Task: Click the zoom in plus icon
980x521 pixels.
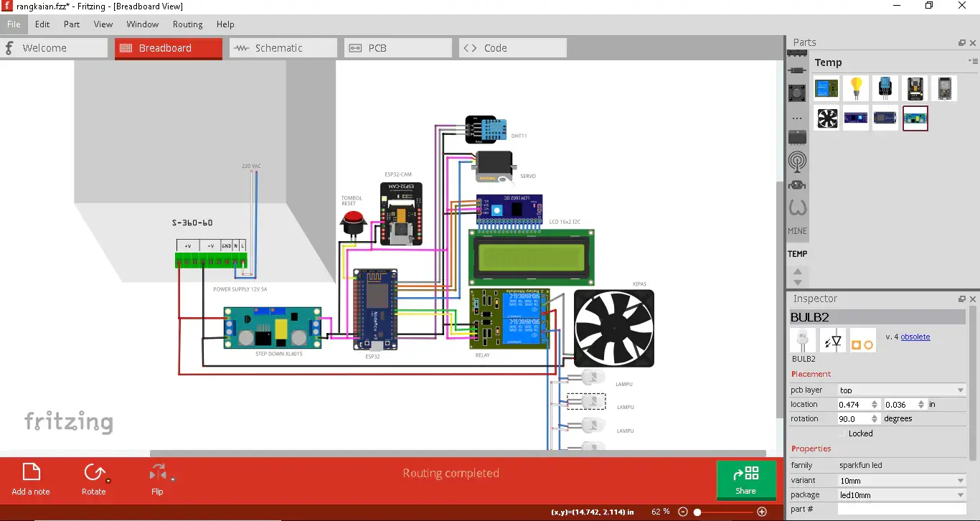Action: point(762,512)
